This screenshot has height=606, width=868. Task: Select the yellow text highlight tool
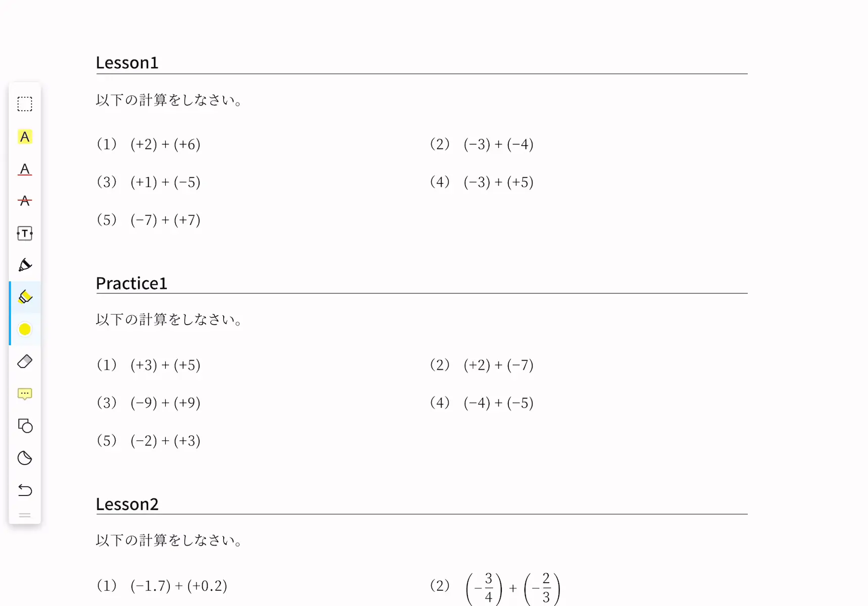click(25, 137)
